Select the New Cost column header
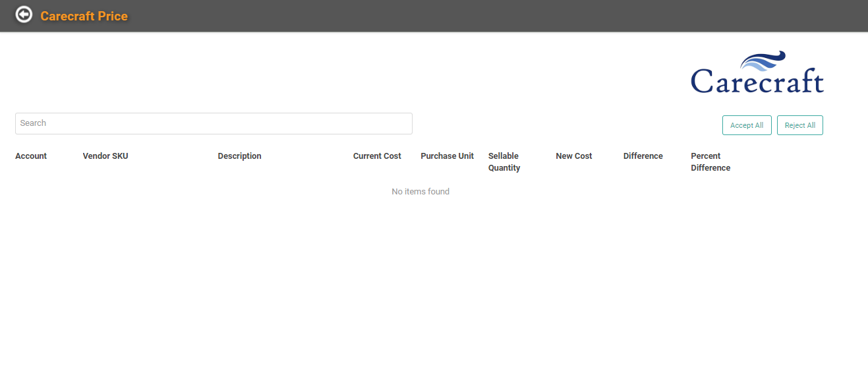 (x=574, y=156)
